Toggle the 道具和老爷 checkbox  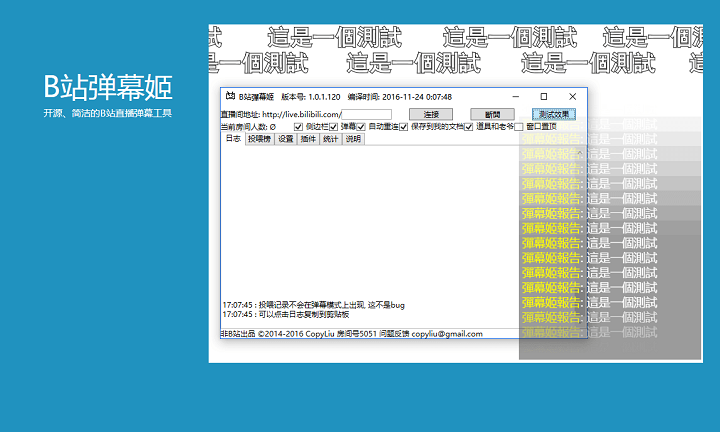click(468, 127)
